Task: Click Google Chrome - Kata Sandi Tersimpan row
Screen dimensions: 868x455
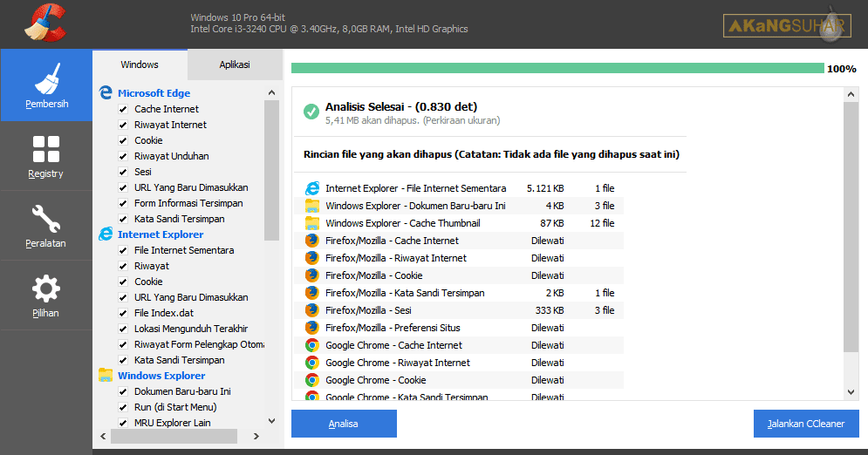Action: 458,396
